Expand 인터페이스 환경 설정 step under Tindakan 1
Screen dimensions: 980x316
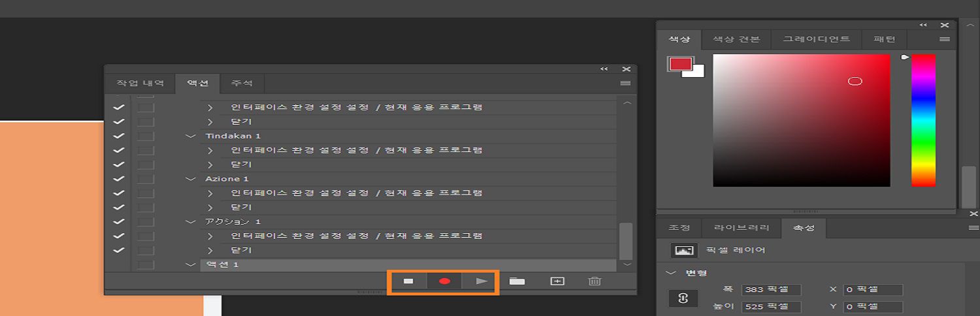[x=210, y=150]
